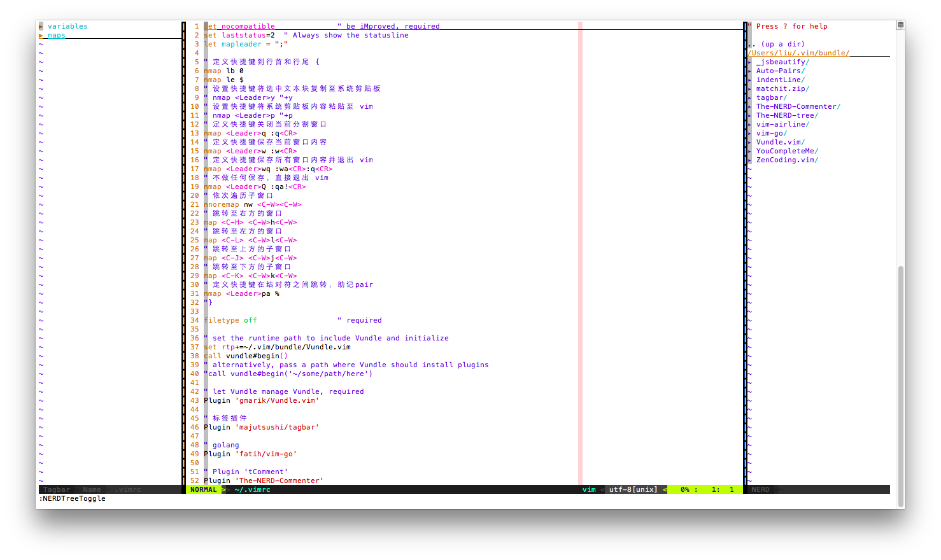Expand the matchit.zip directory arrow
Screen dimensions: 941x560
coord(750,89)
